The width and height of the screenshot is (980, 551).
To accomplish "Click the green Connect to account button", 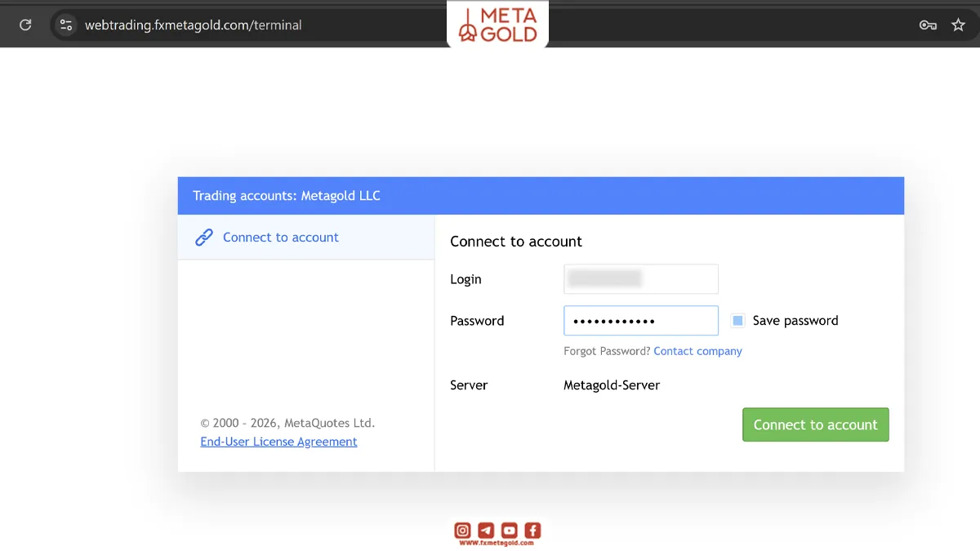I will 816,424.
